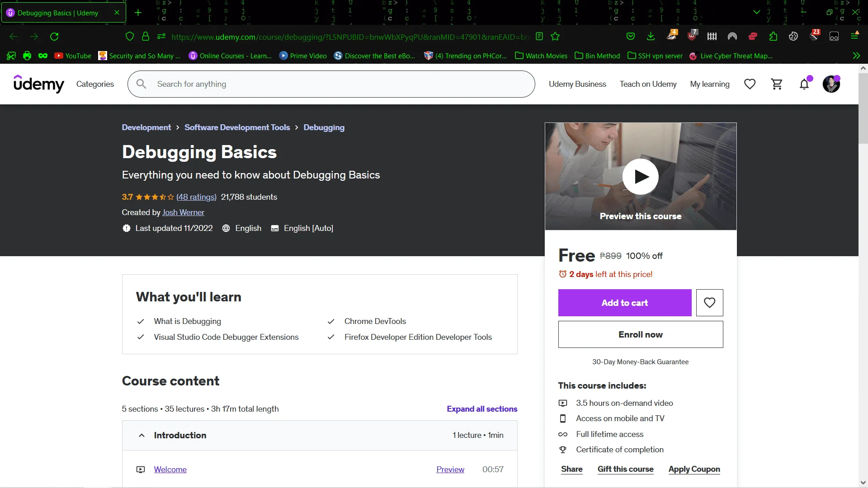Screen dimensions: 868x488
Task: Bookmark this page with the star icon
Action: click(x=556, y=37)
